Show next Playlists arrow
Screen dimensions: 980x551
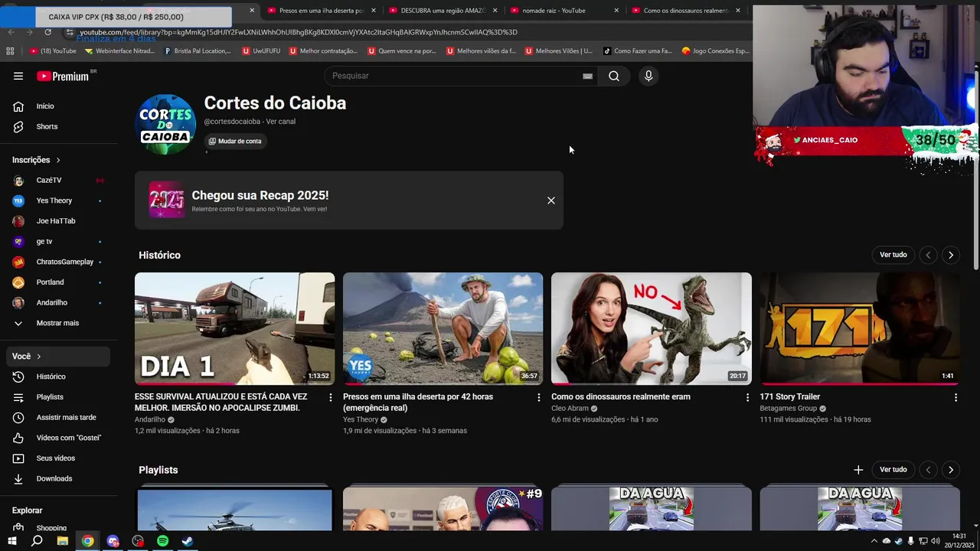click(x=951, y=470)
